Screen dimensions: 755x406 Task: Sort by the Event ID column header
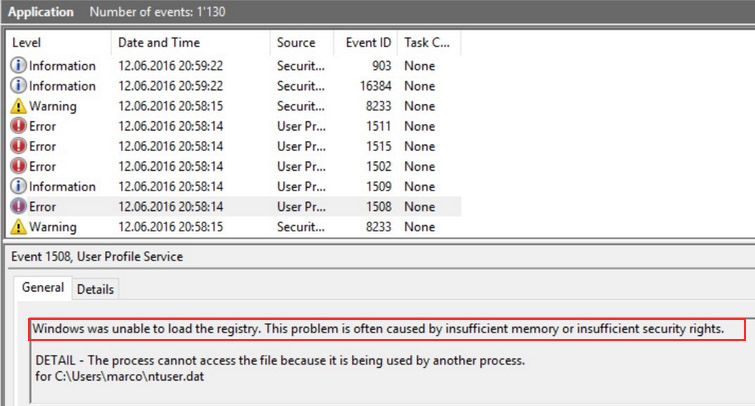point(365,43)
